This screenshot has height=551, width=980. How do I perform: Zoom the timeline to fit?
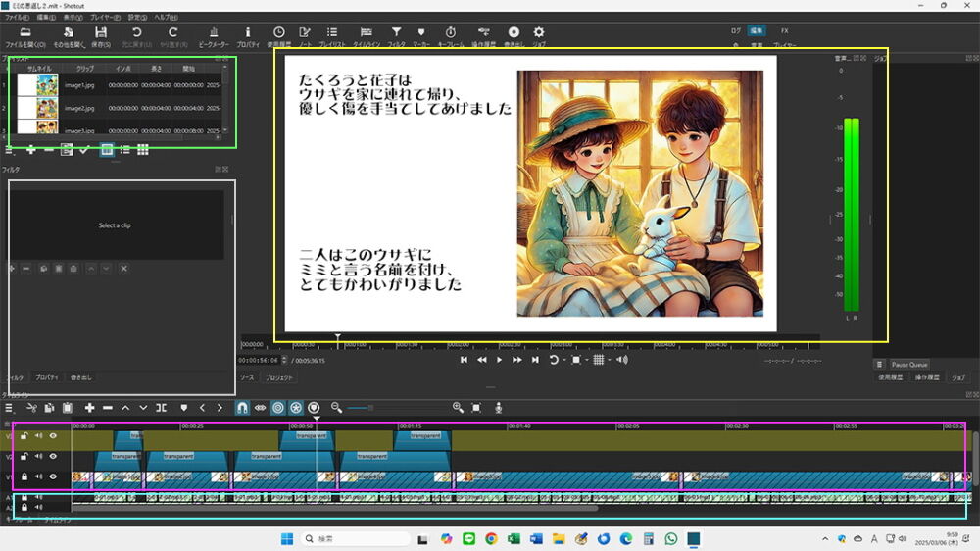[476, 408]
